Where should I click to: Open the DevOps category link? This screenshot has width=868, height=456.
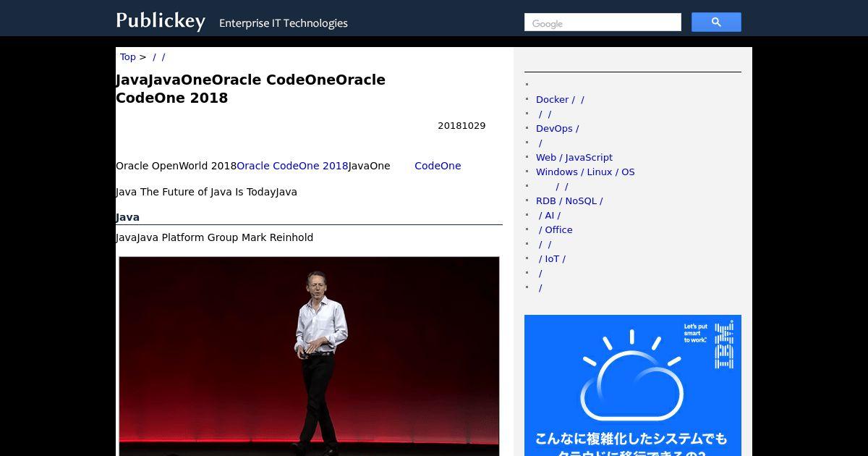(x=557, y=129)
